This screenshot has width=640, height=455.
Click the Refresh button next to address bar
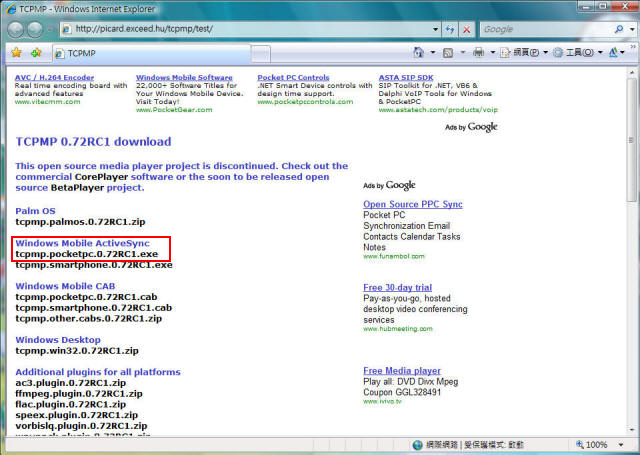(450, 29)
